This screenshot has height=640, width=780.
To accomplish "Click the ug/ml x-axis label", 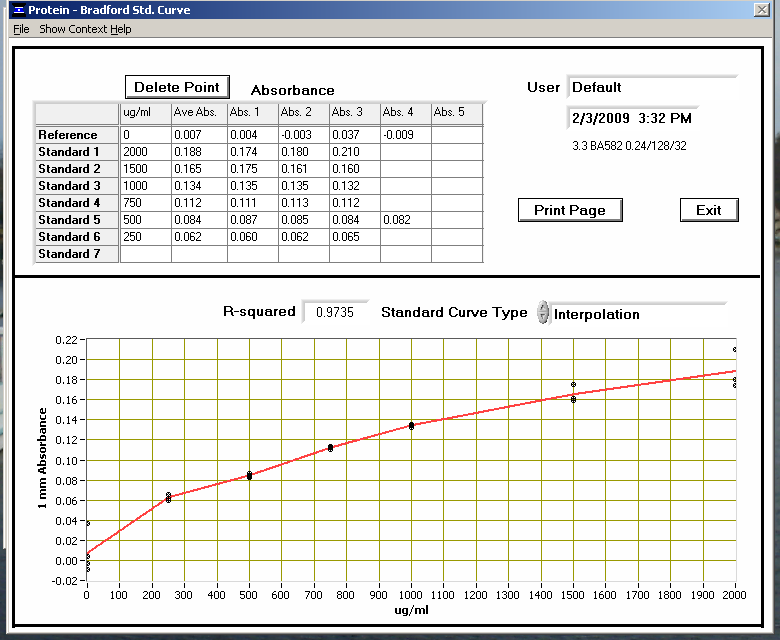I will tap(411, 610).
